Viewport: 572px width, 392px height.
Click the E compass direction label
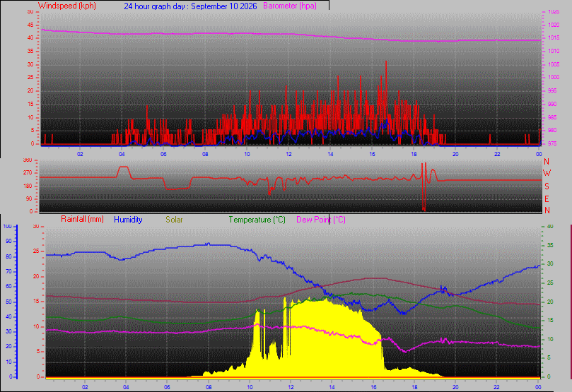(x=547, y=199)
